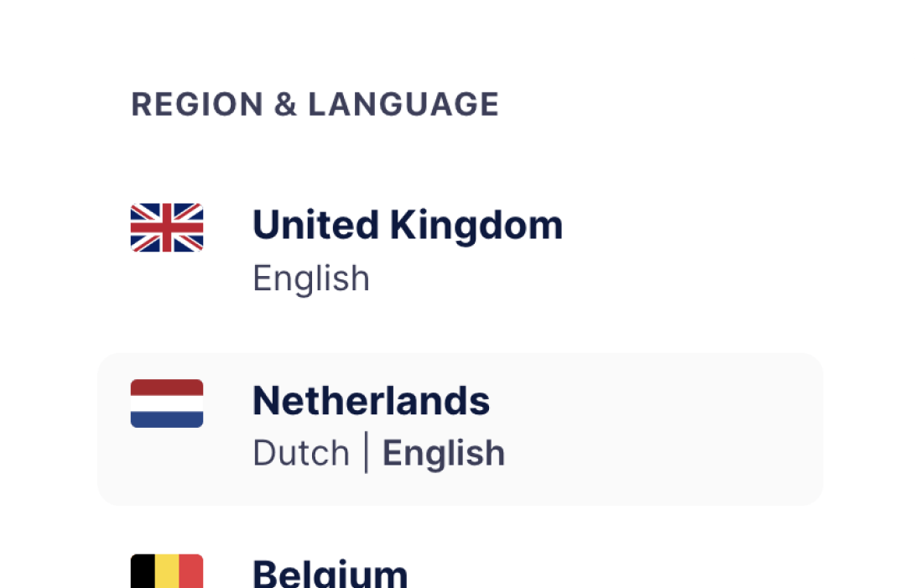
Task: Click the Netherlands flag icon
Action: coord(167,403)
